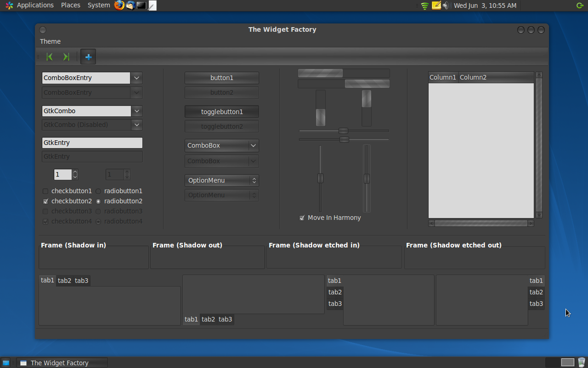Open the enabled ComboBox dropdown
588x368 pixels.
coord(222,145)
